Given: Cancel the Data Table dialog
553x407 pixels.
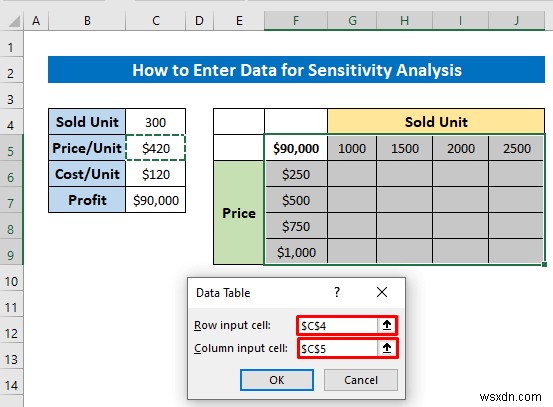Looking at the screenshot, I should pyautogui.click(x=361, y=380).
